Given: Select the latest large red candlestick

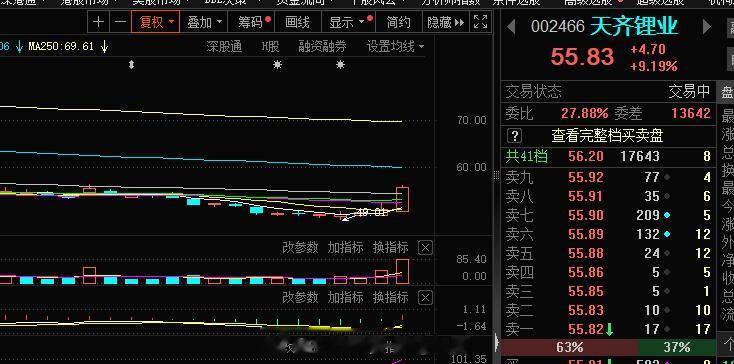Looking at the screenshot, I should coord(403,199).
